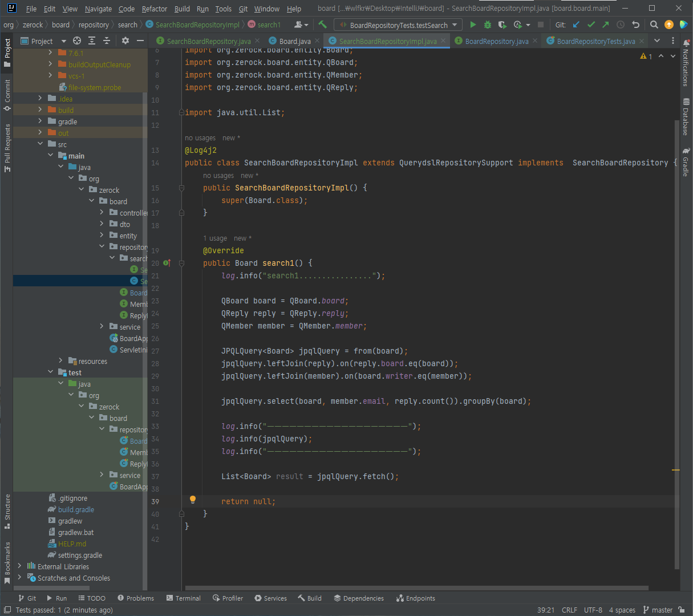Screen dimensions: 693x616
Task: Collapse the src folder
Action: tap(40, 144)
